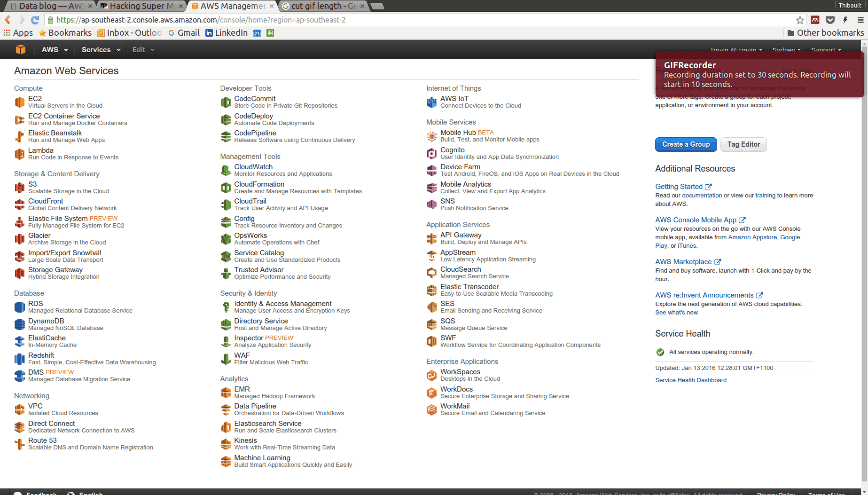868x495 pixels.
Task: Open the tmain account dropdown
Action: pos(736,50)
